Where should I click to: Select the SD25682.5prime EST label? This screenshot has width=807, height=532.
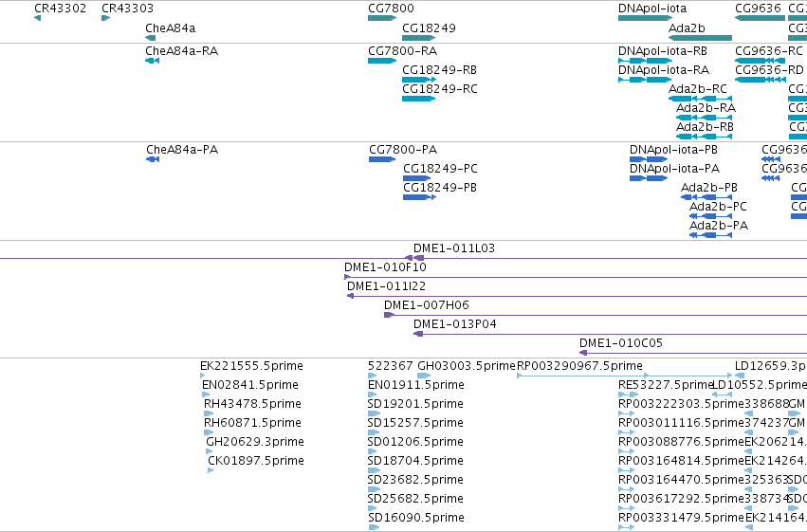pos(416,500)
